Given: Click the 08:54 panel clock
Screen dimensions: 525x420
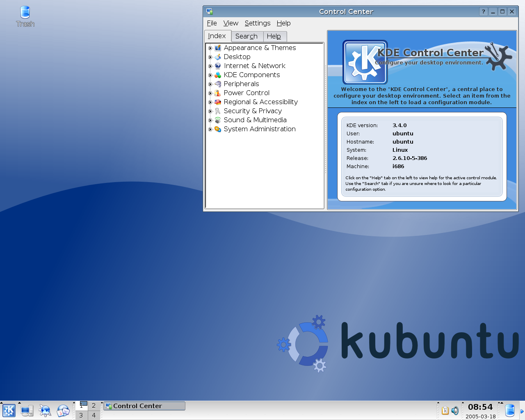Looking at the screenshot, I should click(x=480, y=407).
